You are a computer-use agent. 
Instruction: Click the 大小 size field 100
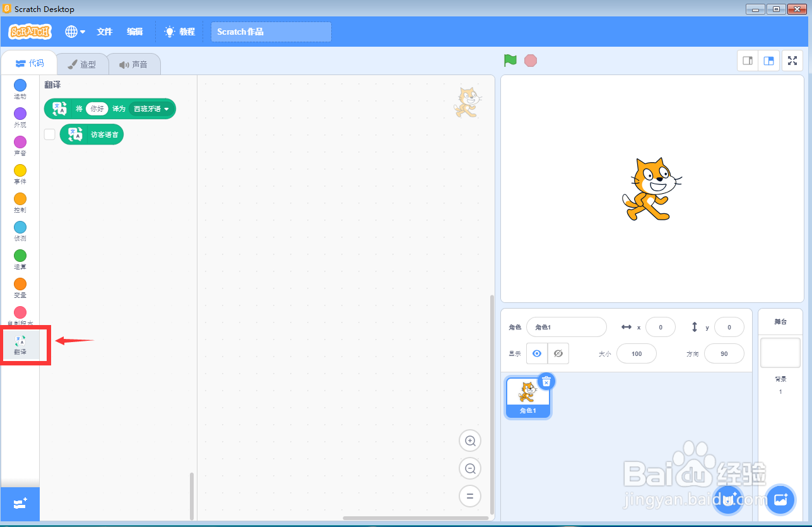[637, 353]
